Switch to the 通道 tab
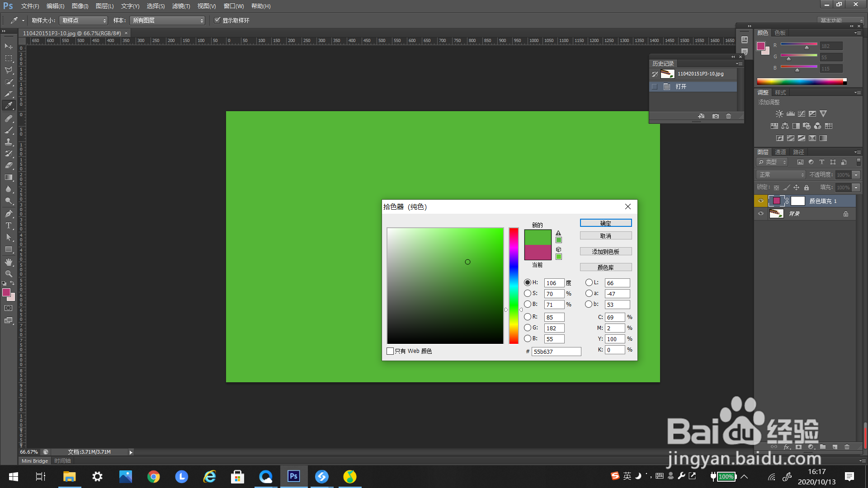The image size is (868, 488). coord(780,152)
